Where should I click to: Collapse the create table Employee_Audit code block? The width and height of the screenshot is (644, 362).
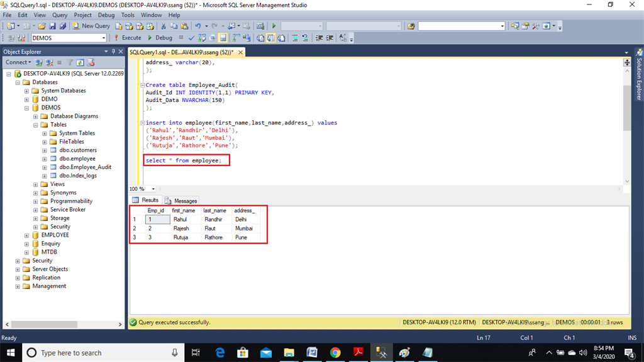142,85
